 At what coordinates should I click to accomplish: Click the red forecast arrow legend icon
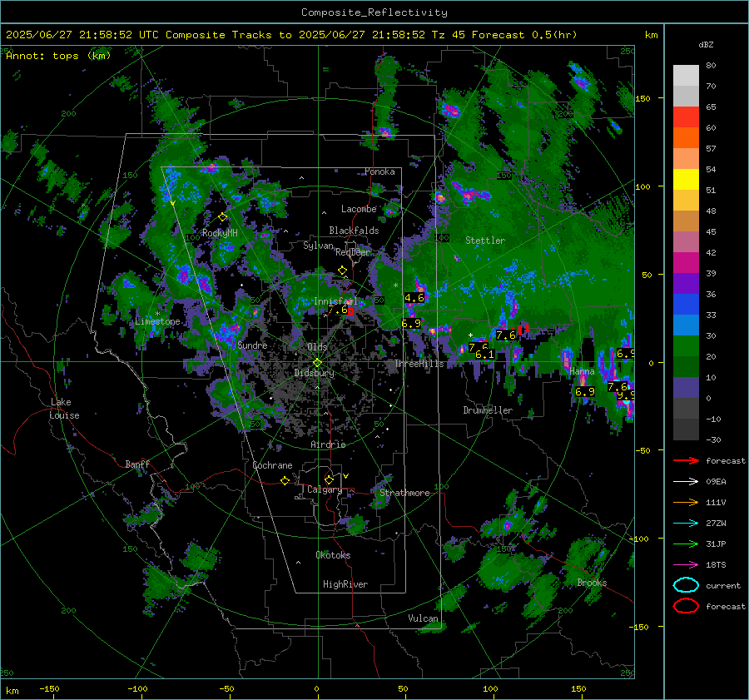click(686, 460)
